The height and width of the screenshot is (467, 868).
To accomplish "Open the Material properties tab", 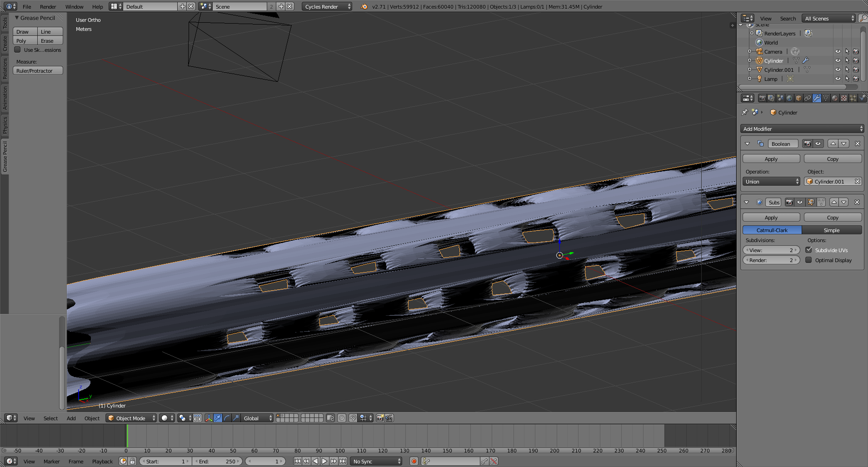I will (835, 98).
